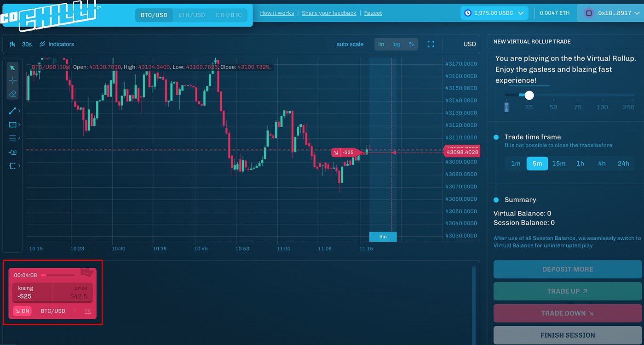Expand the dashed rectangle tool submenu arrow

click(19, 166)
